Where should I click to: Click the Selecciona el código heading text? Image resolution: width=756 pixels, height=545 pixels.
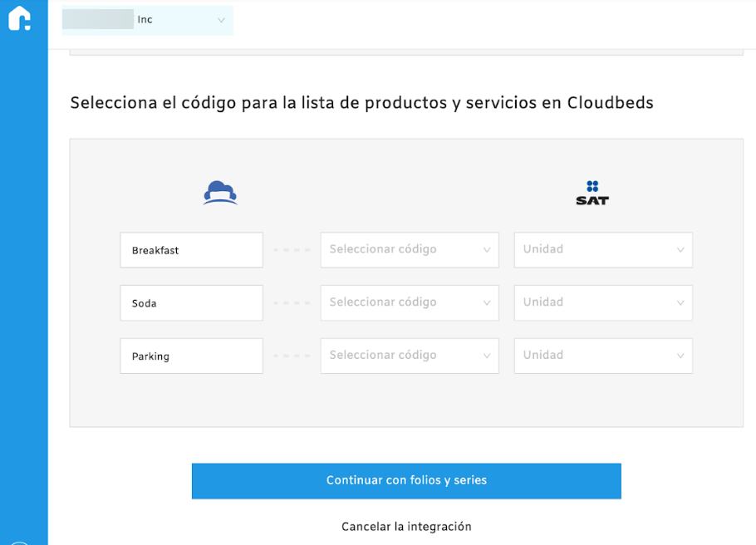click(361, 103)
